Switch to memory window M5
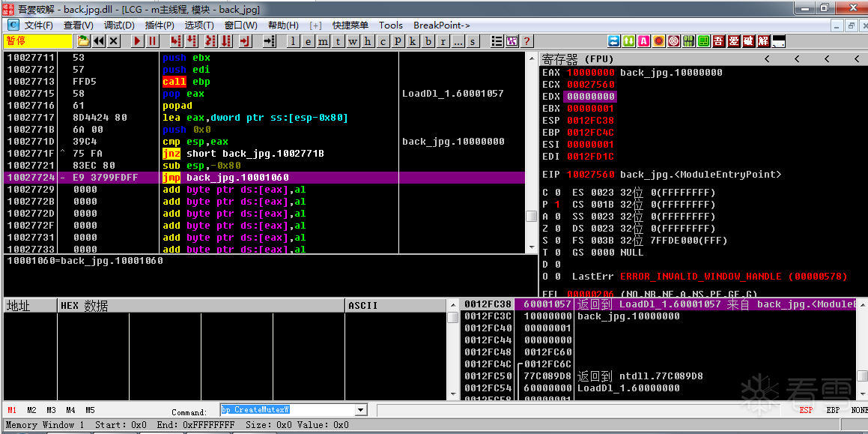The width and height of the screenshot is (868, 434). (x=90, y=410)
